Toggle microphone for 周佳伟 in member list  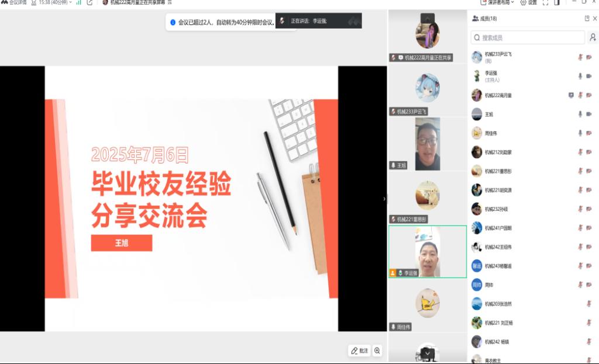click(580, 133)
